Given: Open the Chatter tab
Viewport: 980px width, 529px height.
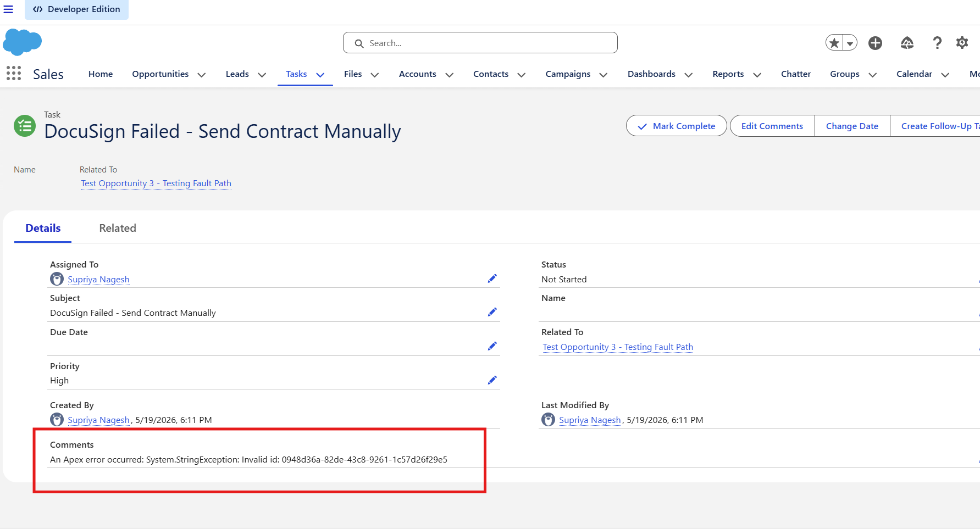Looking at the screenshot, I should coord(796,74).
